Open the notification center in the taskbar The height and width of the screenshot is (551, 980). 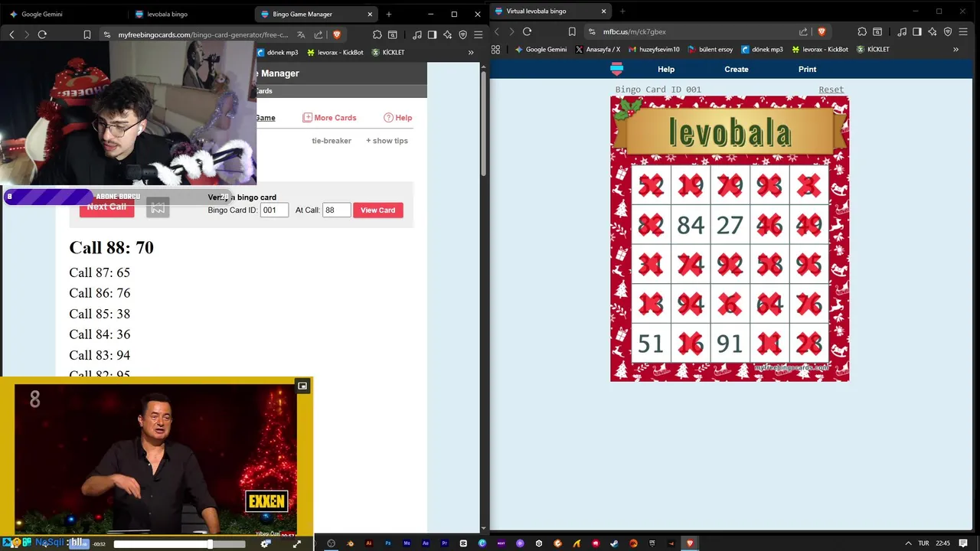coord(963,543)
